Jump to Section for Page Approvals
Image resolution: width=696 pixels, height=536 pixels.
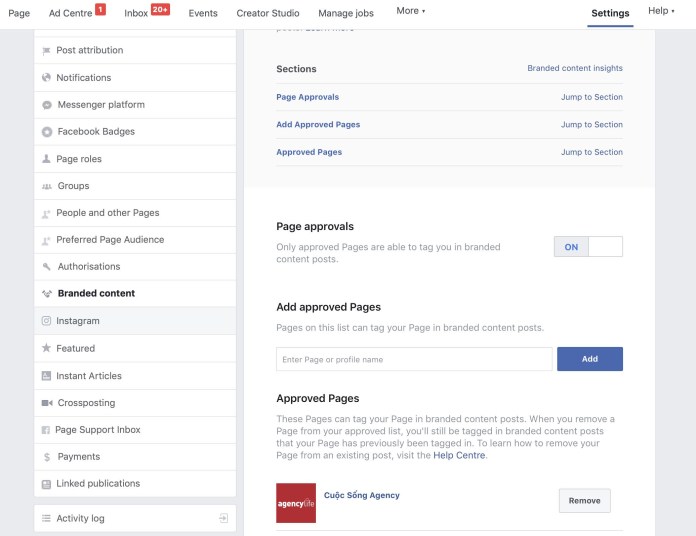pos(592,97)
